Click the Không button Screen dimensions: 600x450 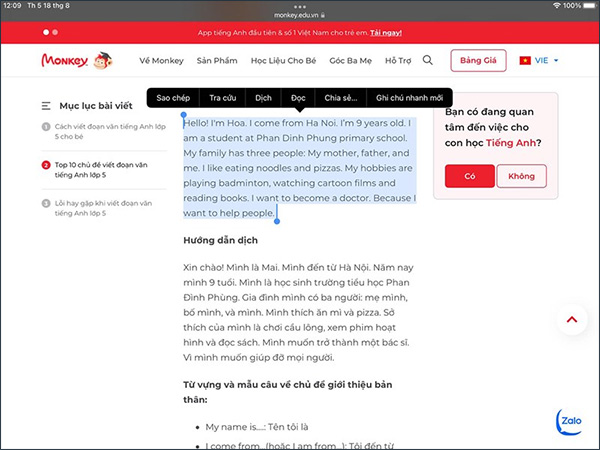pyautogui.click(x=521, y=176)
